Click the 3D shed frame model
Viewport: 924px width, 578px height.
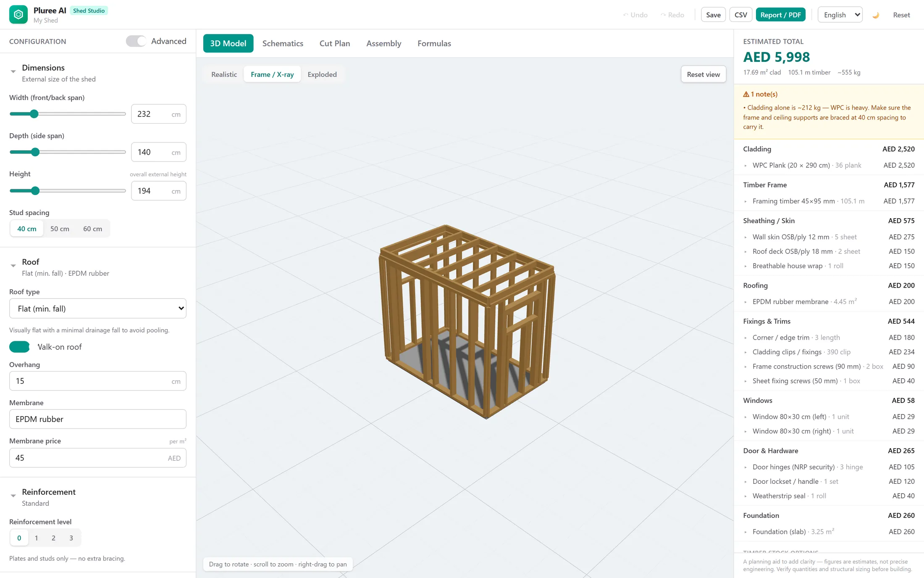pos(466,322)
